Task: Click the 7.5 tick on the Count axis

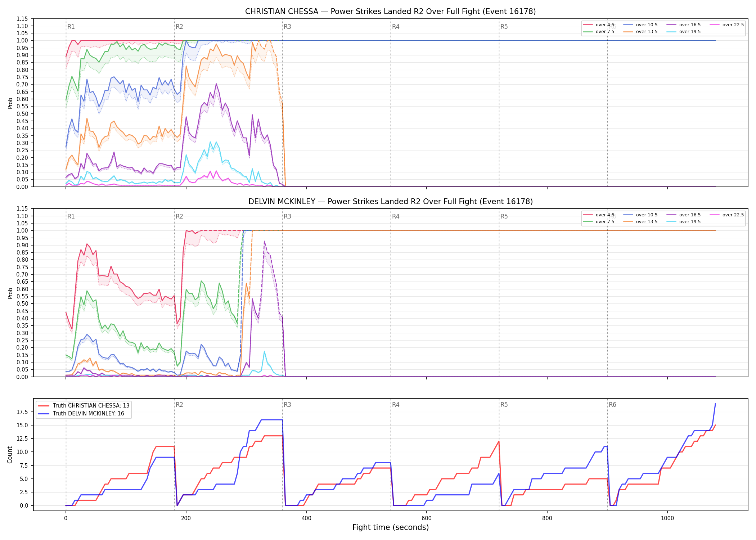Action: [24, 465]
